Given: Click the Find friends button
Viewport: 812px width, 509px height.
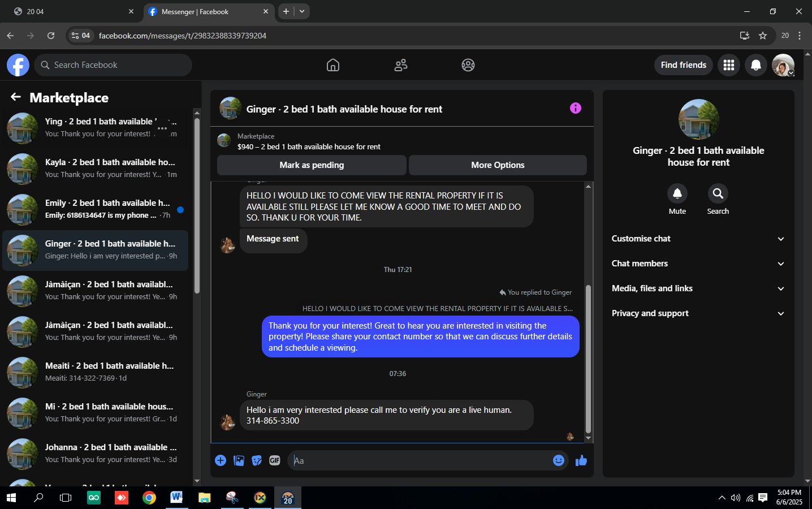Looking at the screenshot, I should (x=684, y=65).
